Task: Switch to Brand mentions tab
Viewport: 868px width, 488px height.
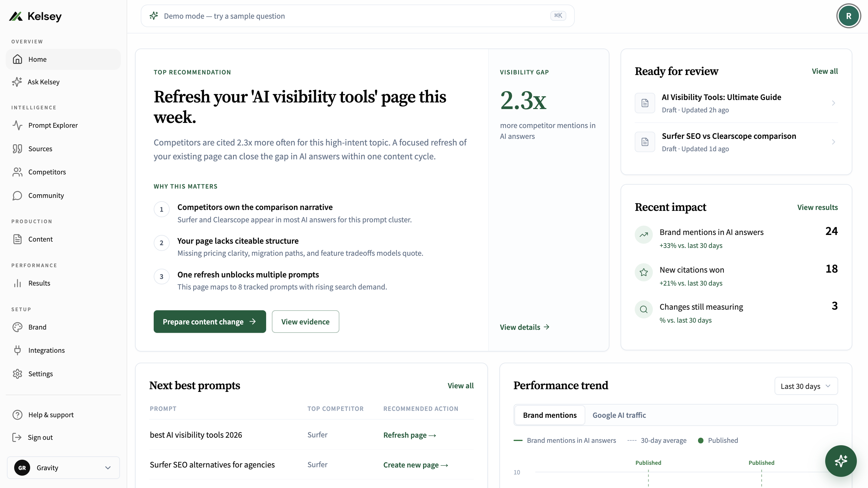Action: tap(549, 415)
